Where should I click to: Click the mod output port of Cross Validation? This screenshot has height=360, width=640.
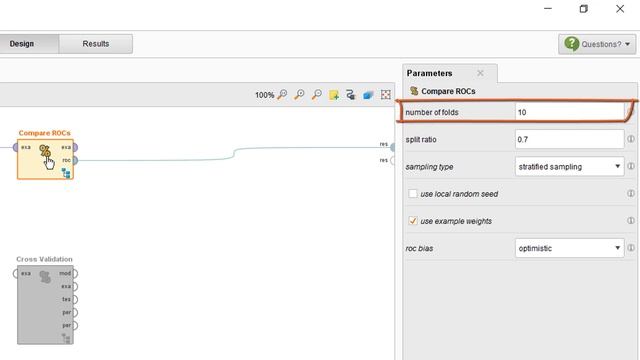[75, 273]
